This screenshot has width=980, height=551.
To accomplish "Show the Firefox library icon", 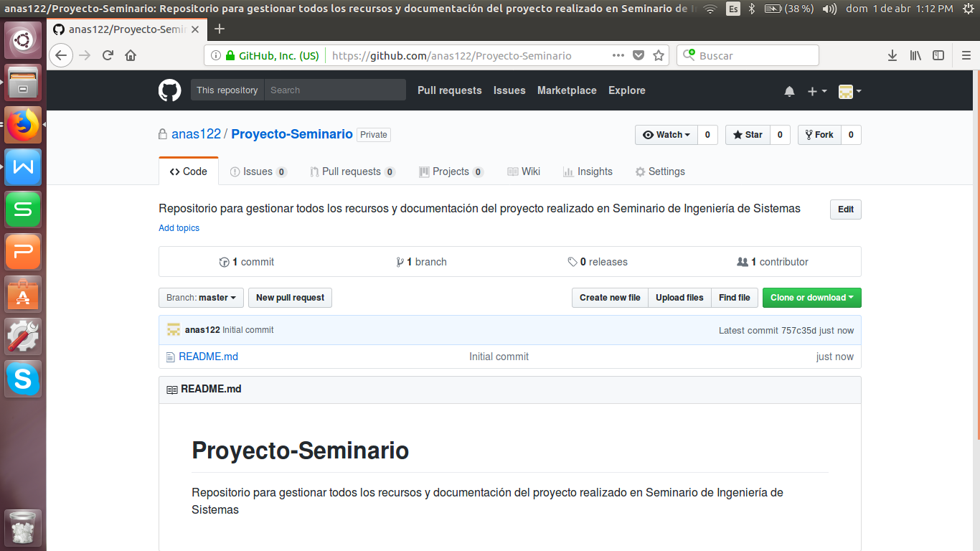I will click(x=915, y=55).
